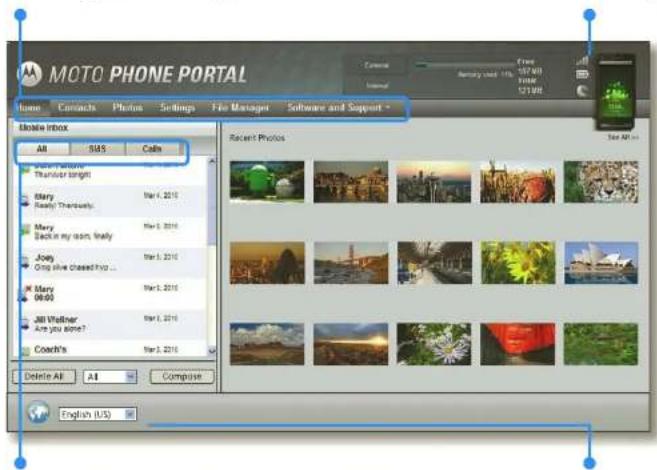The image size is (657, 470).
Task: Click the inbox scroll up arrow
Action: point(212,161)
